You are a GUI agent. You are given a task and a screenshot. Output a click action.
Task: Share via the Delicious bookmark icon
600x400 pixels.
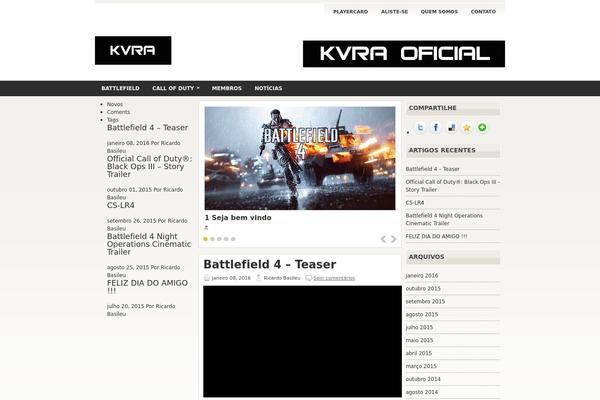(452, 127)
